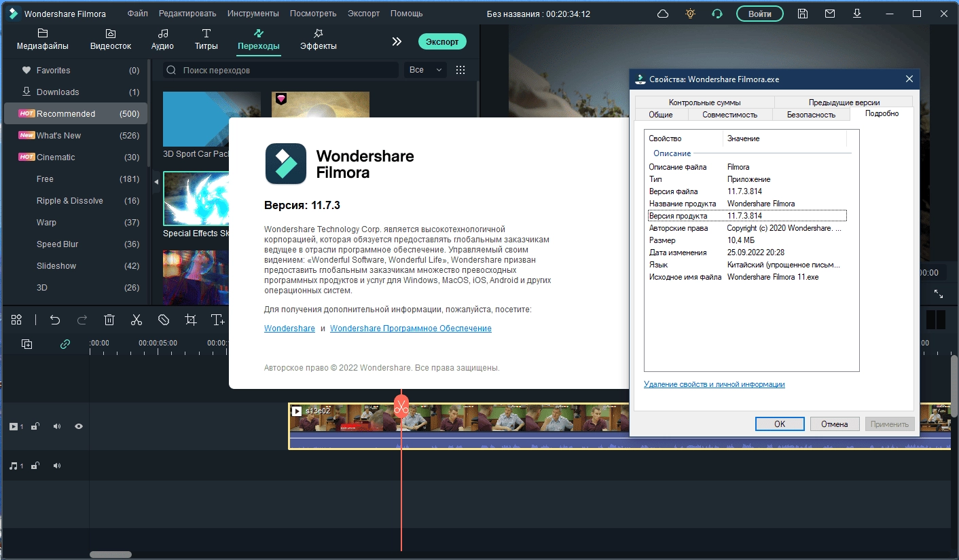The width and height of the screenshot is (959, 560).
Task: Switch to the Эффекты tab
Action: [319, 40]
